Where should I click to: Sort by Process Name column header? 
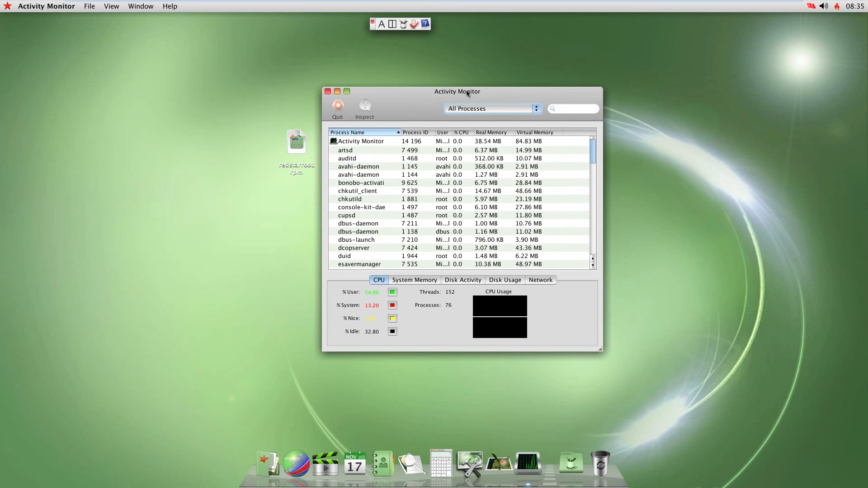click(x=364, y=132)
